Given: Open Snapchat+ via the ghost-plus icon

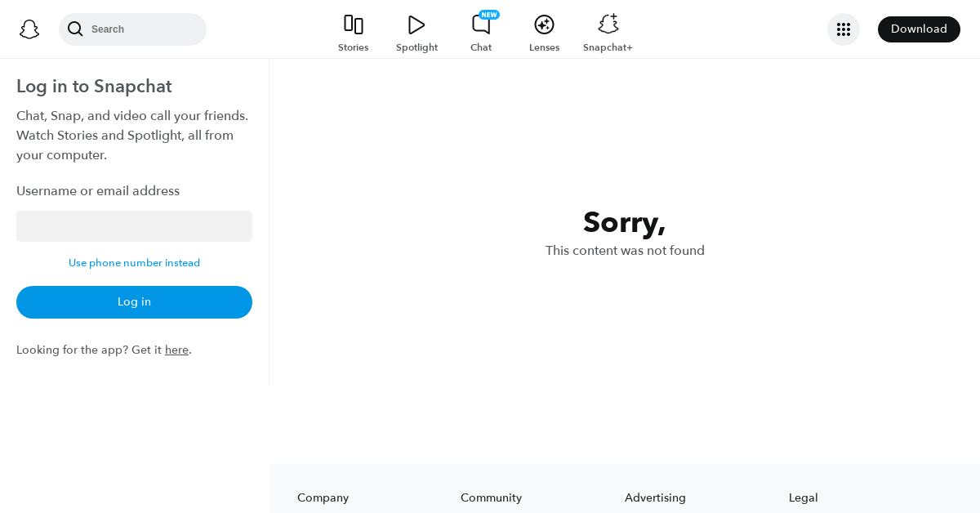Looking at the screenshot, I should click(608, 25).
